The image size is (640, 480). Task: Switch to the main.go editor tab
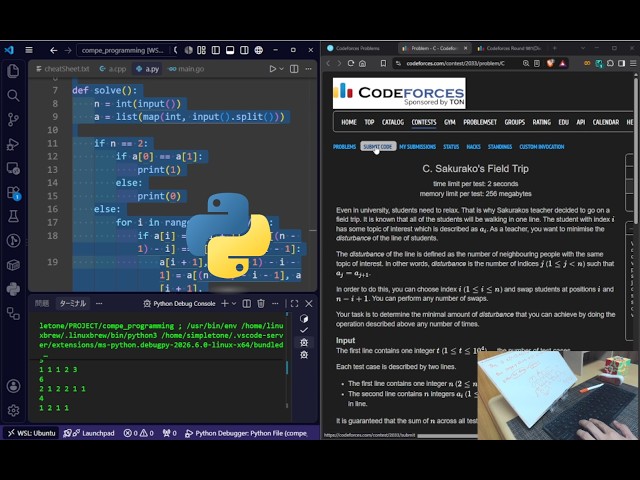186,69
